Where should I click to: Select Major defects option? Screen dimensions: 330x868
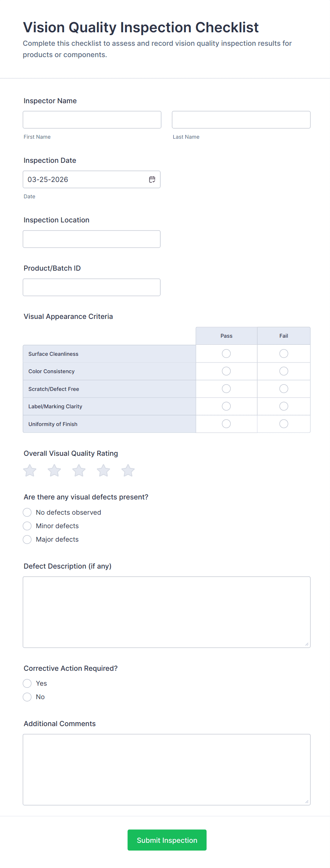(27, 539)
